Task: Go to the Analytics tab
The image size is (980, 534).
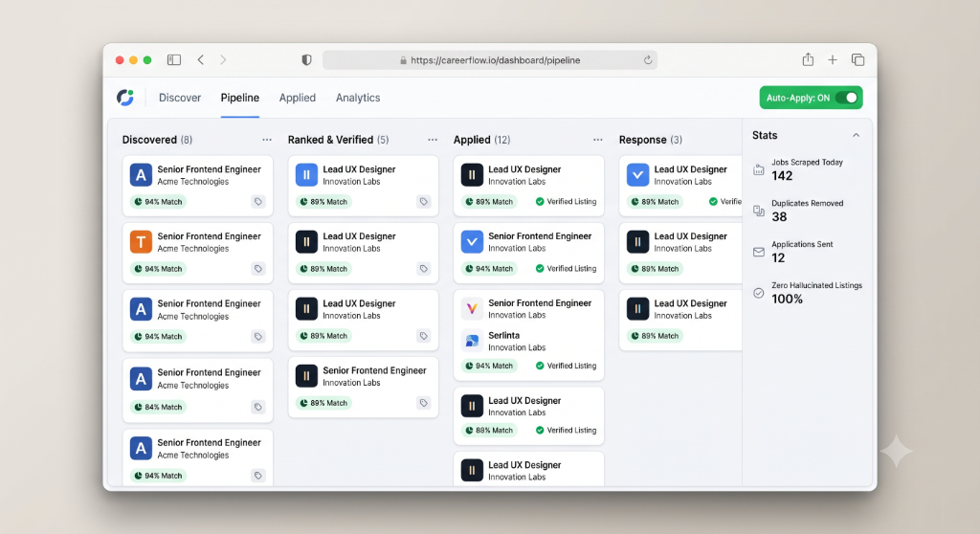Action: (358, 98)
